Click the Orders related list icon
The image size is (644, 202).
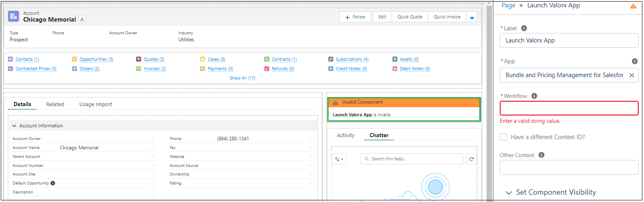74,69
